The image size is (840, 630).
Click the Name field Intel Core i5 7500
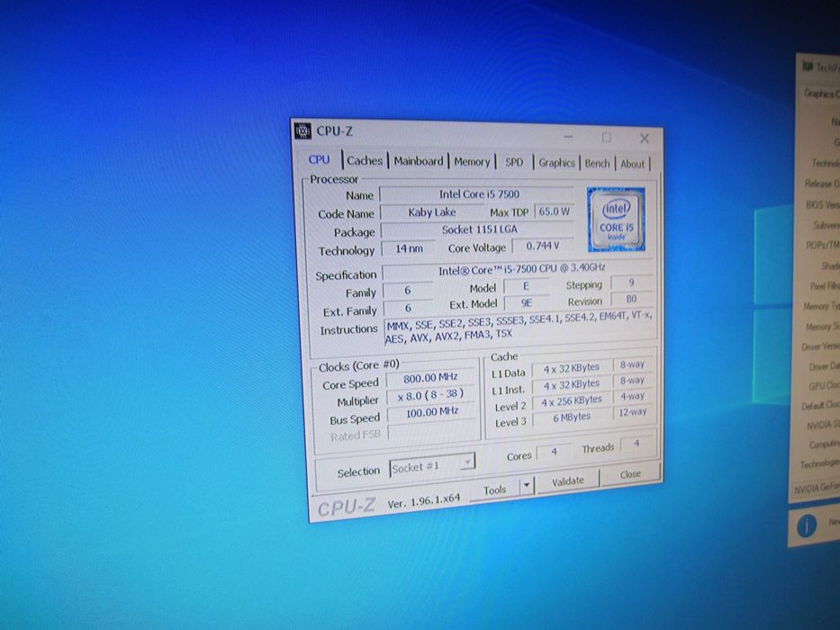point(477,193)
